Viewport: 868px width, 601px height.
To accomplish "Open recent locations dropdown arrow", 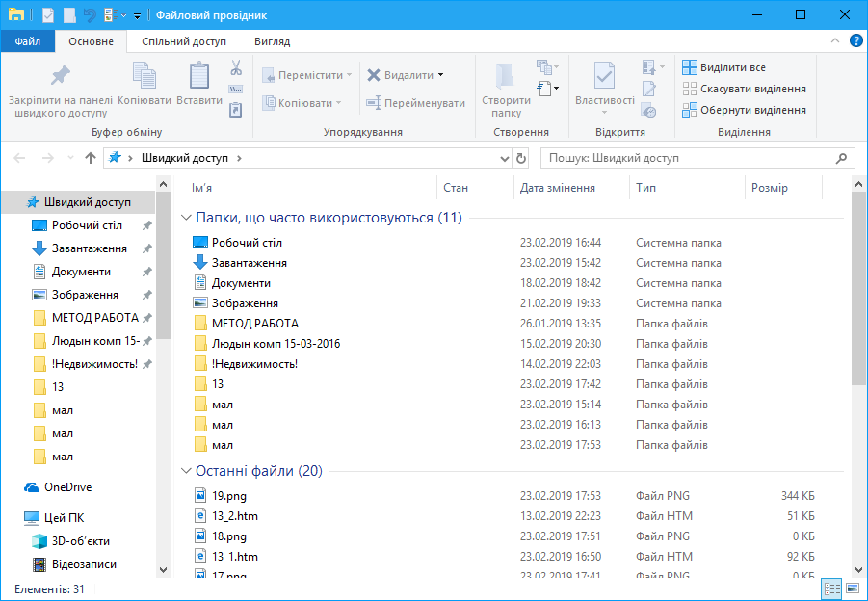I will [x=70, y=158].
